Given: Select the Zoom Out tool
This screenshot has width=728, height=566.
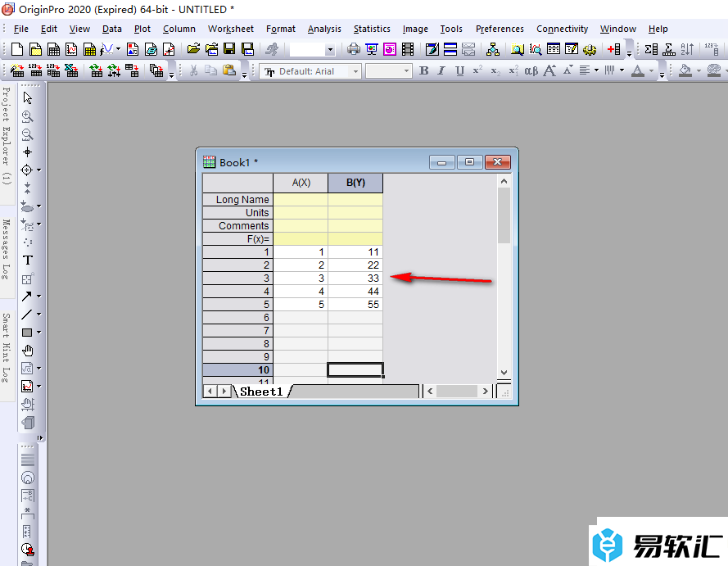Looking at the screenshot, I should tap(27, 134).
